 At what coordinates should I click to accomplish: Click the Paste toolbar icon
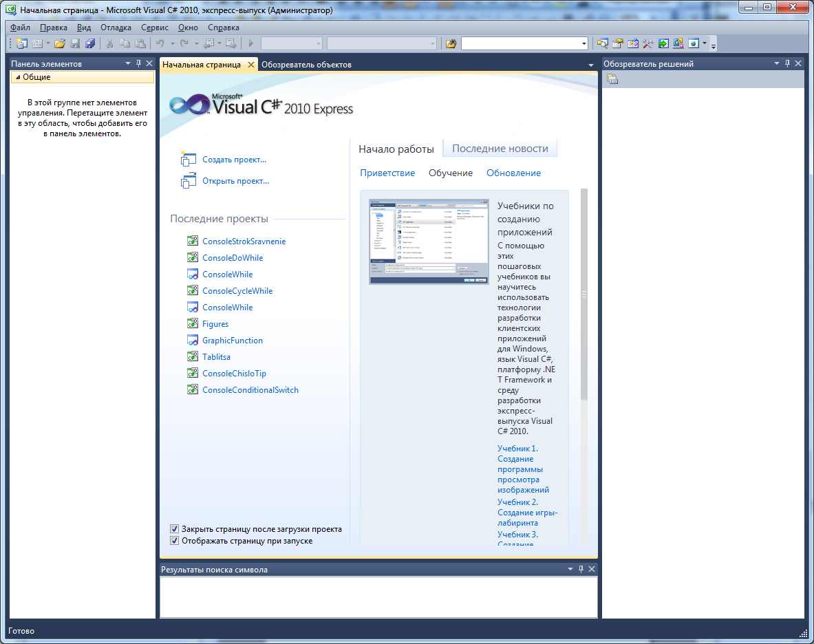(140, 43)
